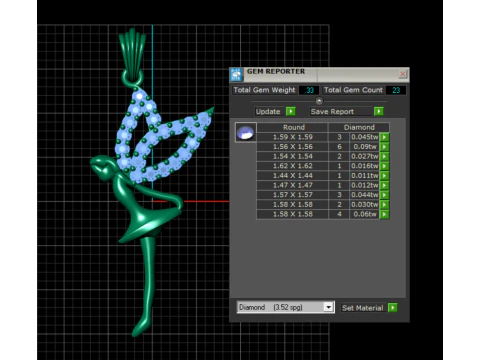This screenshot has height=360, width=480.
Task: Select the 1.62 X 1.62 size cell
Action: tap(293, 166)
